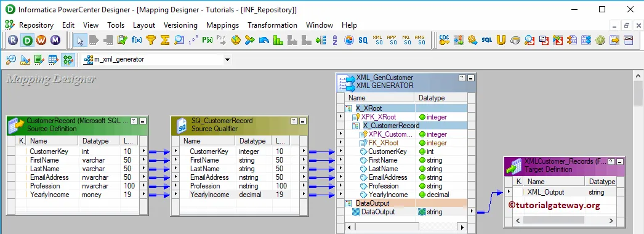Select EmailAddress column in CustomerRecord source
This screenshot has height=234, width=644.
49,177
